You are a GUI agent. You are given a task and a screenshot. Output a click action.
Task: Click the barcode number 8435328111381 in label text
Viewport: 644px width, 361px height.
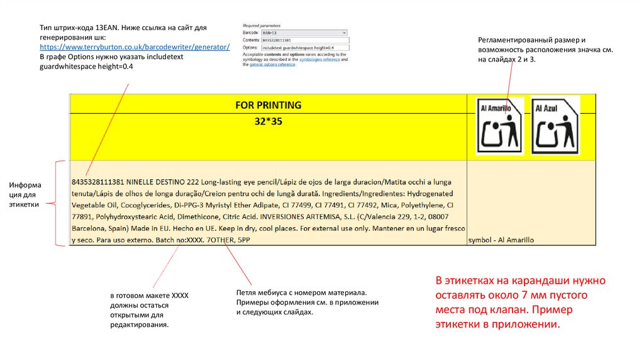tap(97, 182)
